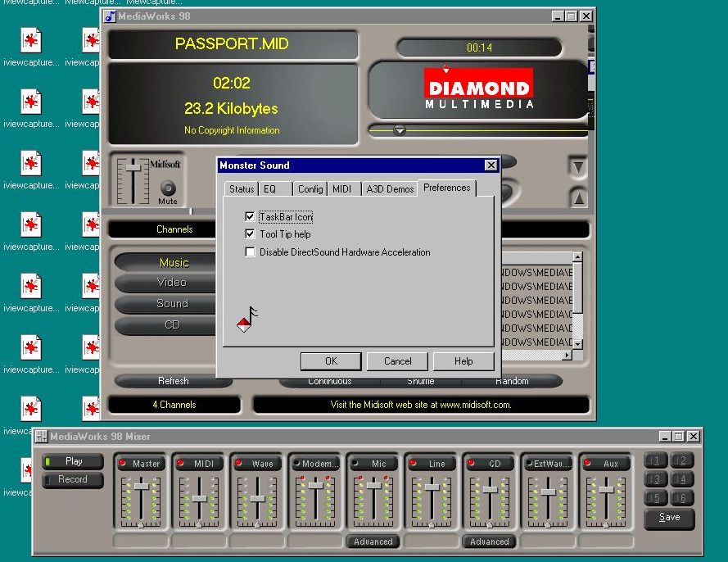Image resolution: width=728 pixels, height=562 pixels.
Task: Click the file list scroll right arrow
Action: point(567,355)
